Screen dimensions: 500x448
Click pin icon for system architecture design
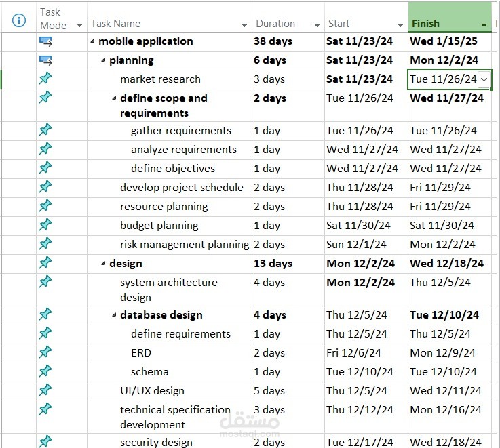[45, 282]
